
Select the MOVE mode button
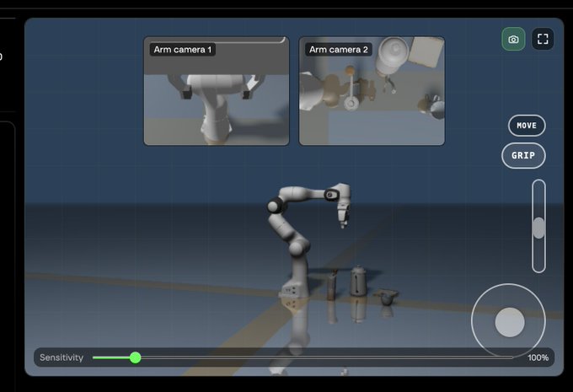527,126
